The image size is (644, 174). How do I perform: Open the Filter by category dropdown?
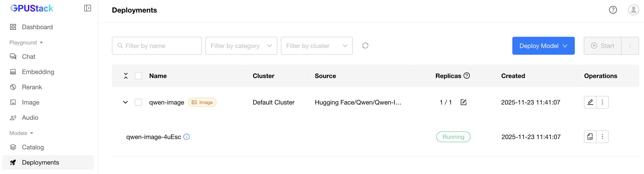[x=241, y=46]
